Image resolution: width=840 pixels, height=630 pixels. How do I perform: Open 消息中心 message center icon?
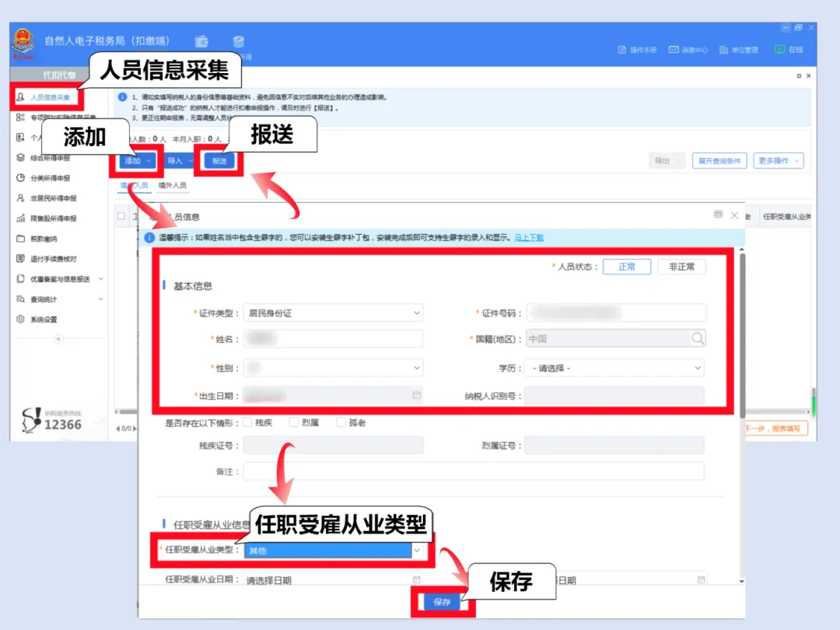click(674, 50)
